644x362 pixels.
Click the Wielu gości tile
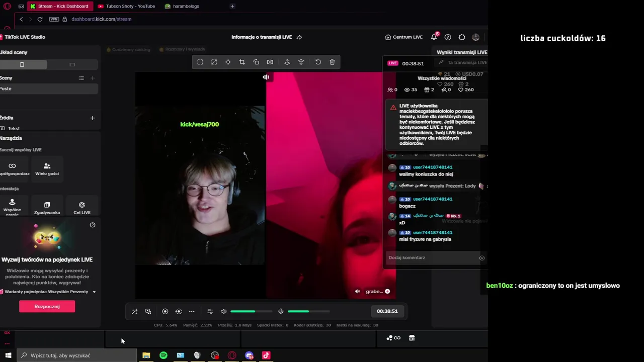click(47, 168)
